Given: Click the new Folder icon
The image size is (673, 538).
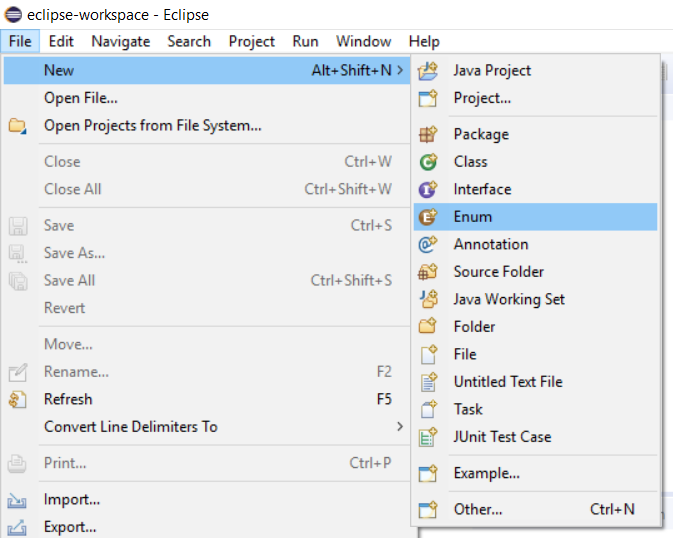Looking at the screenshot, I should 428,327.
